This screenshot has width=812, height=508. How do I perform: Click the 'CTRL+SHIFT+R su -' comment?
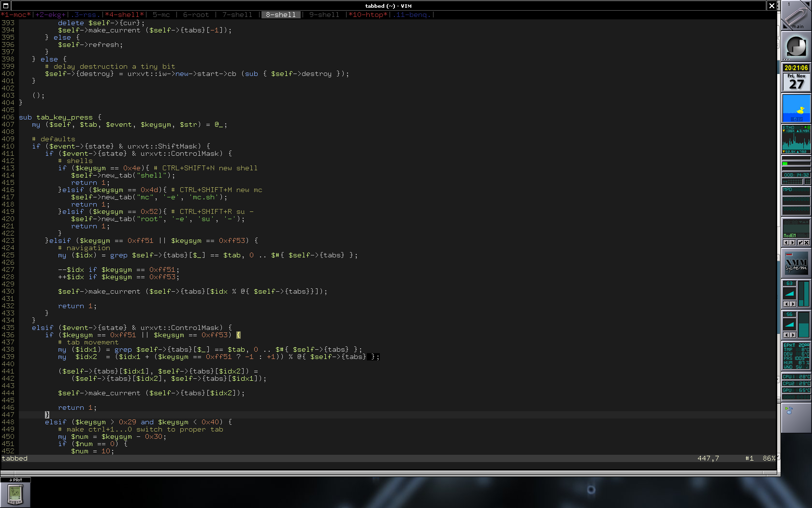point(212,211)
